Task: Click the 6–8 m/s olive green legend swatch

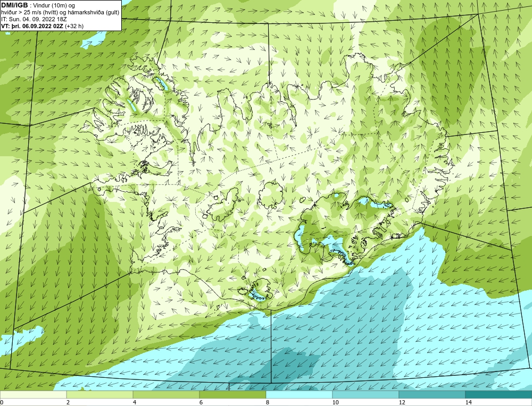Action: tap(233, 394)
